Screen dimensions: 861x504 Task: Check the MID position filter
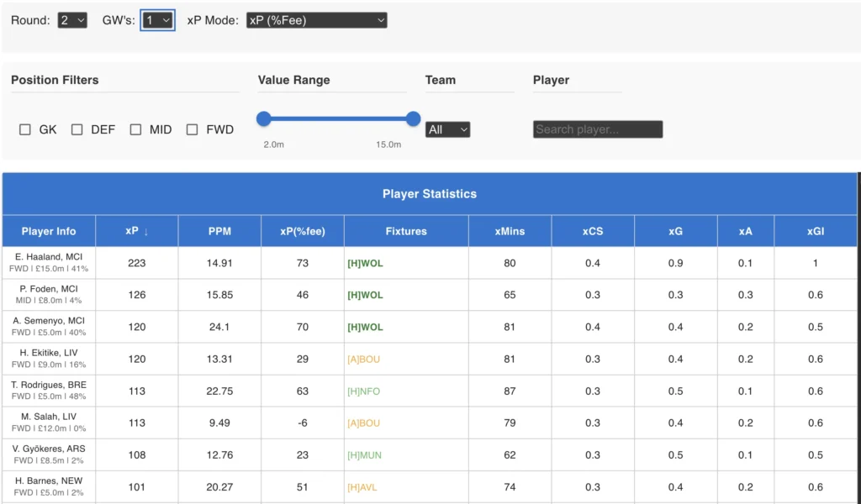pos(135,129)
